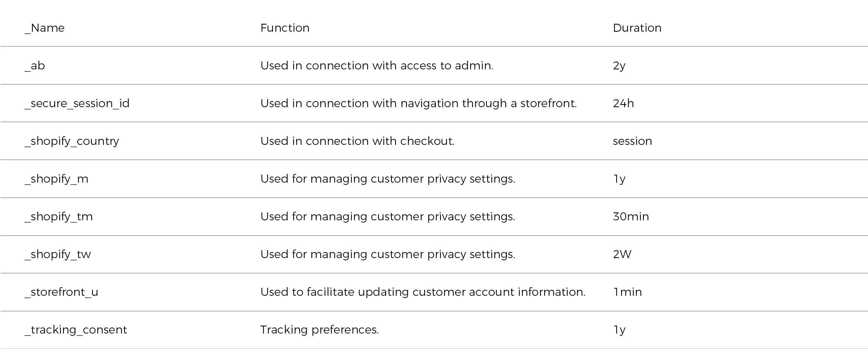This screenshot has width=868, height=349.
Task: Click the _secure_session_id cookie name
Action: click(77, 103)
